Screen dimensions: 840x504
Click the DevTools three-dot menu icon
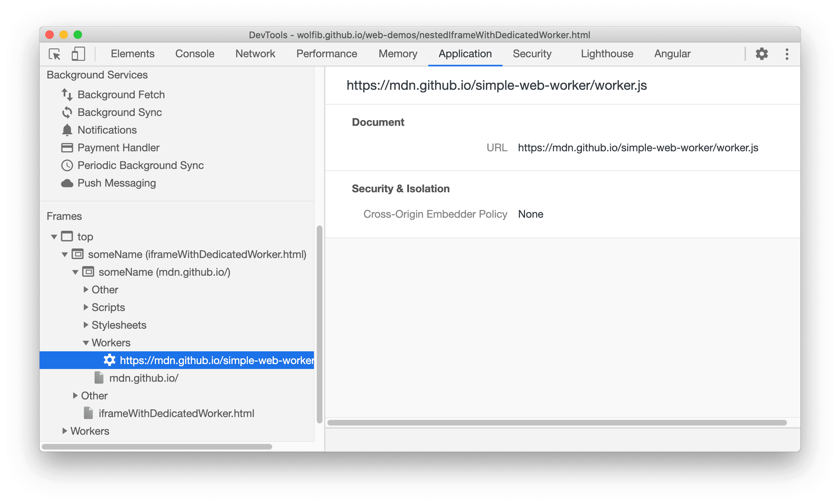787,54
